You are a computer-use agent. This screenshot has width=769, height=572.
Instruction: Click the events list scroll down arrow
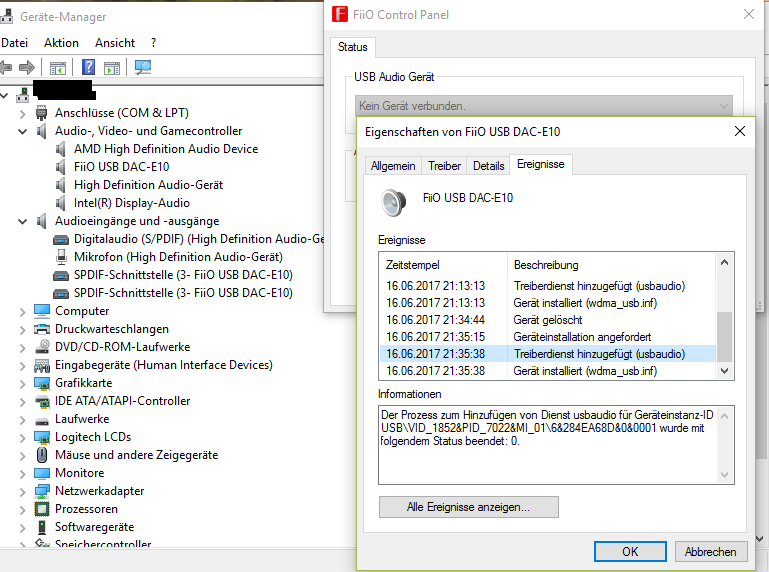pyautogui.click(x=724, y=371)
